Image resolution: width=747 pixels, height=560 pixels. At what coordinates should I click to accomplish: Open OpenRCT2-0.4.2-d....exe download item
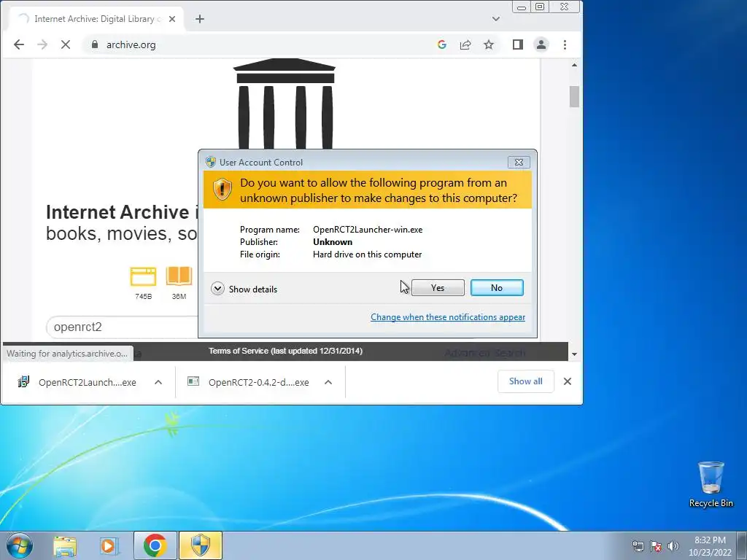[x=249, y=382]
